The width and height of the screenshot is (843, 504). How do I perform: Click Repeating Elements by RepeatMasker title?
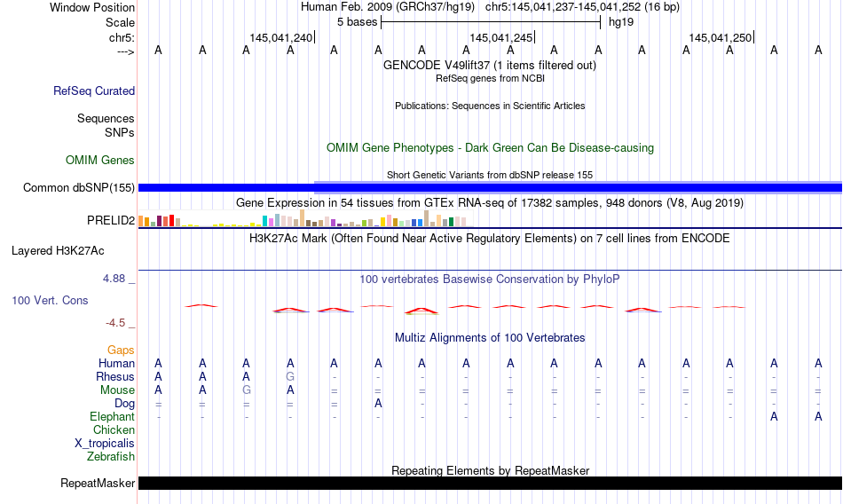[491, 470]
